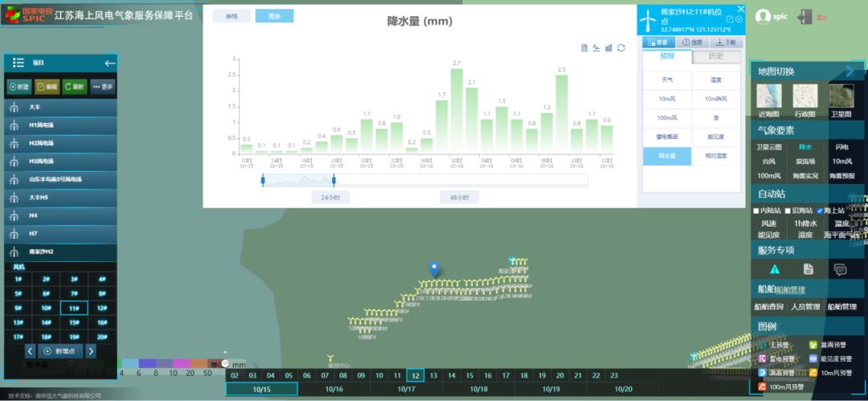868x401 pixels.
Task: Select the 大丰H5 project
Action: [60, 197]
